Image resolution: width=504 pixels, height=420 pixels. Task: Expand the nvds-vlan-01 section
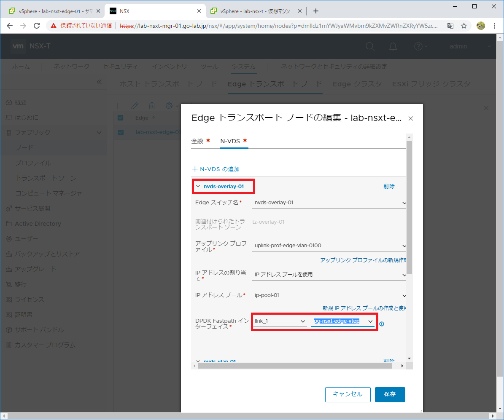tap(198, 361)
